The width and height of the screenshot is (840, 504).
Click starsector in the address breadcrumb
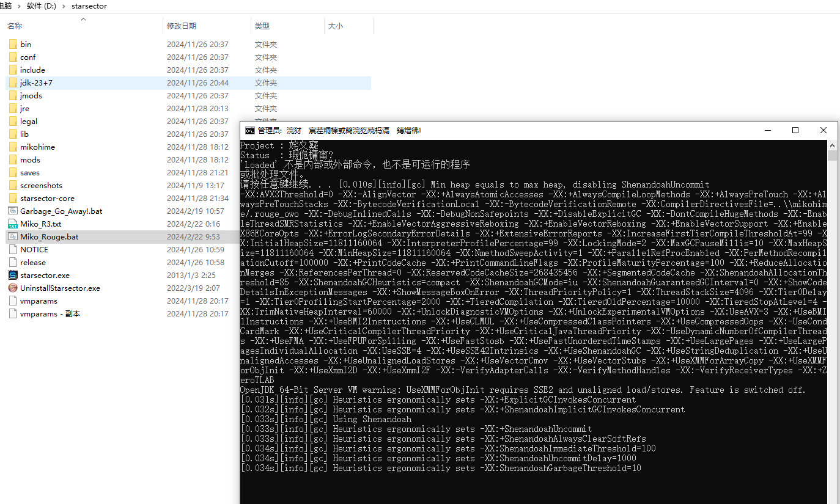pyautogui.click(x=89, y=6)
